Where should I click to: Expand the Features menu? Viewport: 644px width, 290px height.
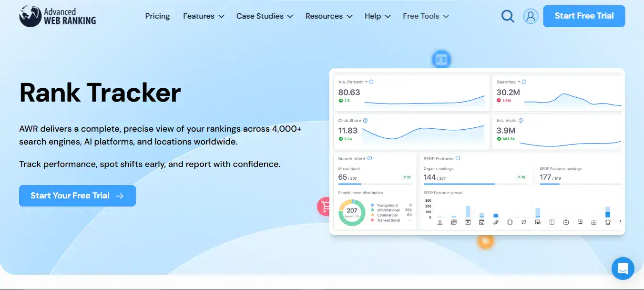(204, 16)
